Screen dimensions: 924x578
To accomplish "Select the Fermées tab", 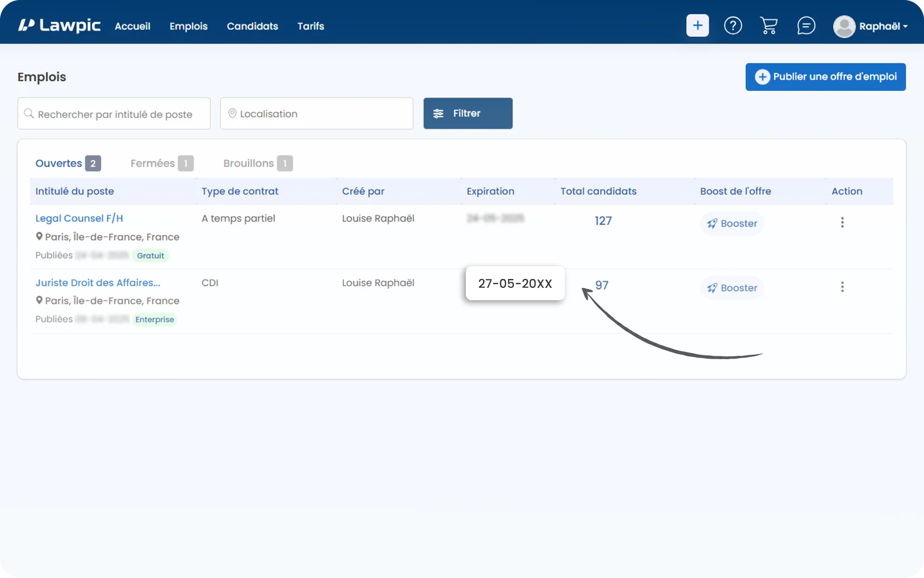I will (162, 163).
